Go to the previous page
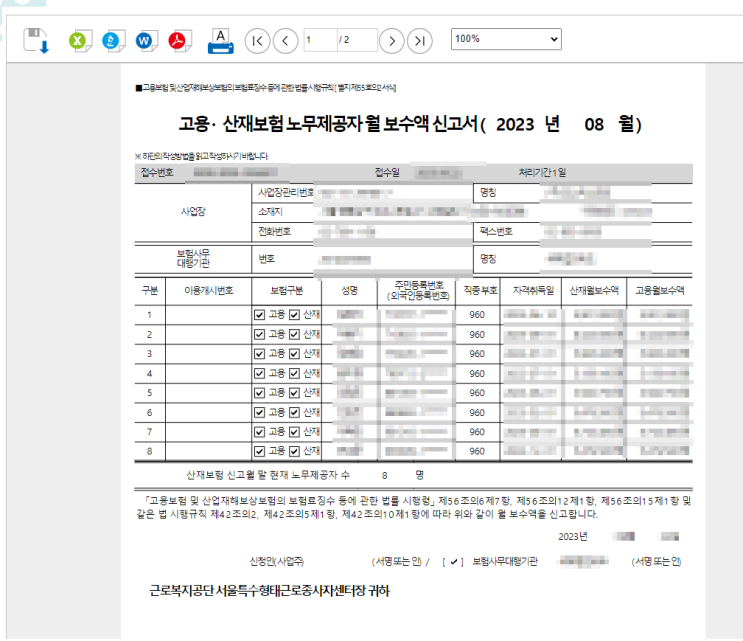Screen dimensions: 743x641 tap(285, 41)
